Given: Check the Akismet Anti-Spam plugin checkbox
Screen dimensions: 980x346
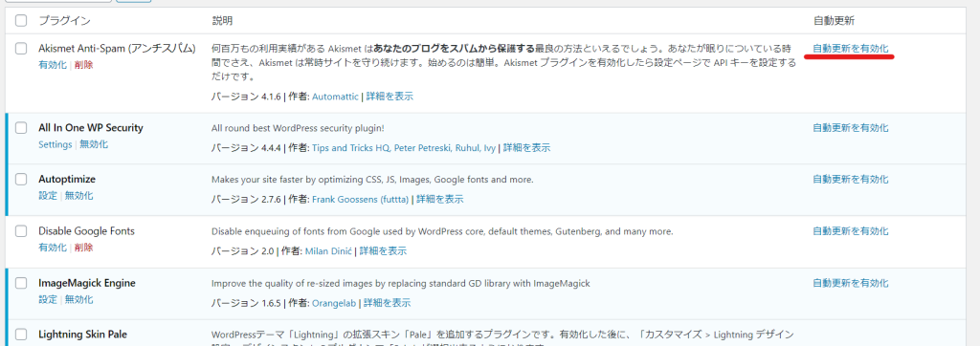Looking at the screenshot, I should click(x=21, y=48).
